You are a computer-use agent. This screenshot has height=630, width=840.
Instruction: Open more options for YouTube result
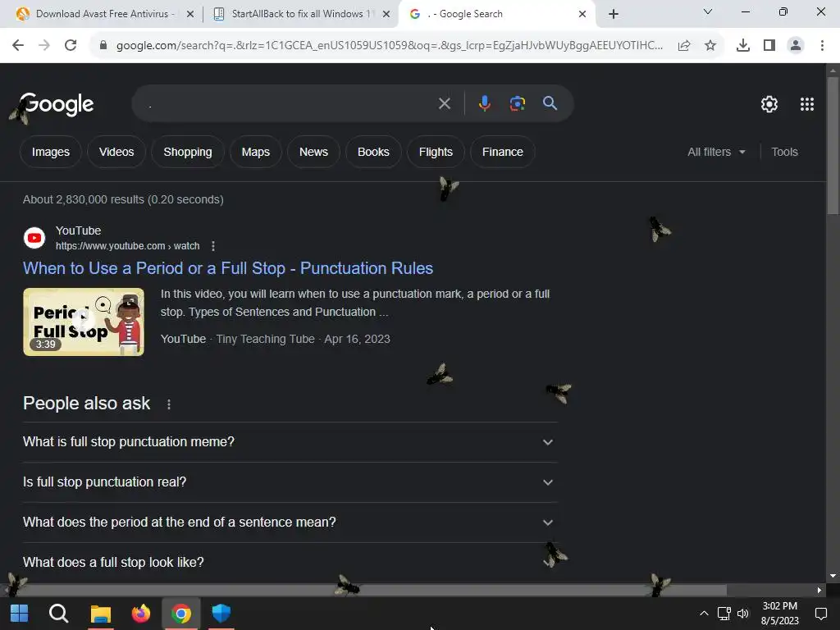pyautogui.click(x=213, y=246)
